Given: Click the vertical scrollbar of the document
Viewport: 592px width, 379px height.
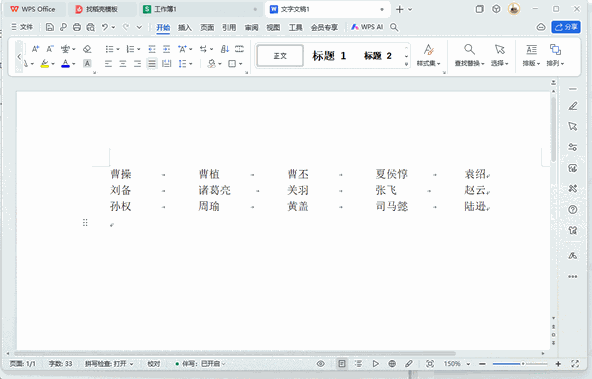Looking at the screenshot, I should 553,128.
